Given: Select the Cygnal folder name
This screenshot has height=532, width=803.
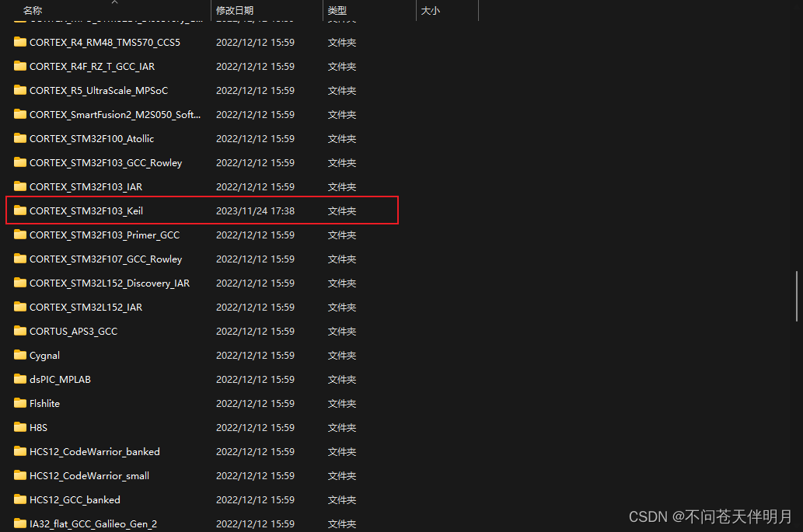Looking at the screenshot, I should point(44,356).
